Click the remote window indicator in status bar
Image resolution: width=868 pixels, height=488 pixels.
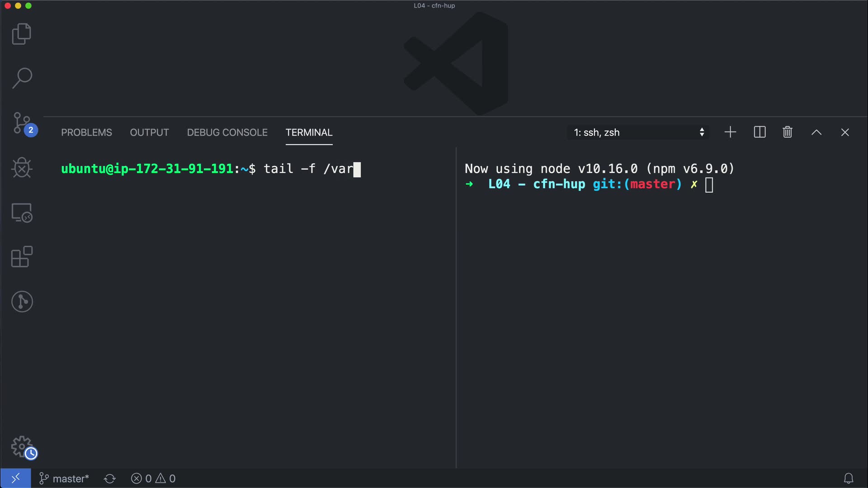(15, 478)
